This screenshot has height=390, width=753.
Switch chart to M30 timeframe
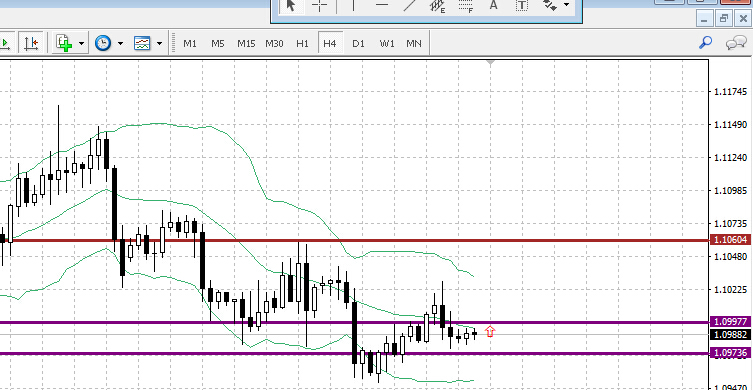point(274,44)
